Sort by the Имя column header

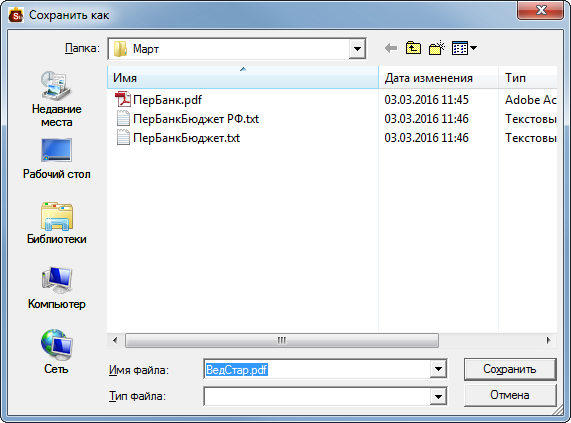[243, 78]
